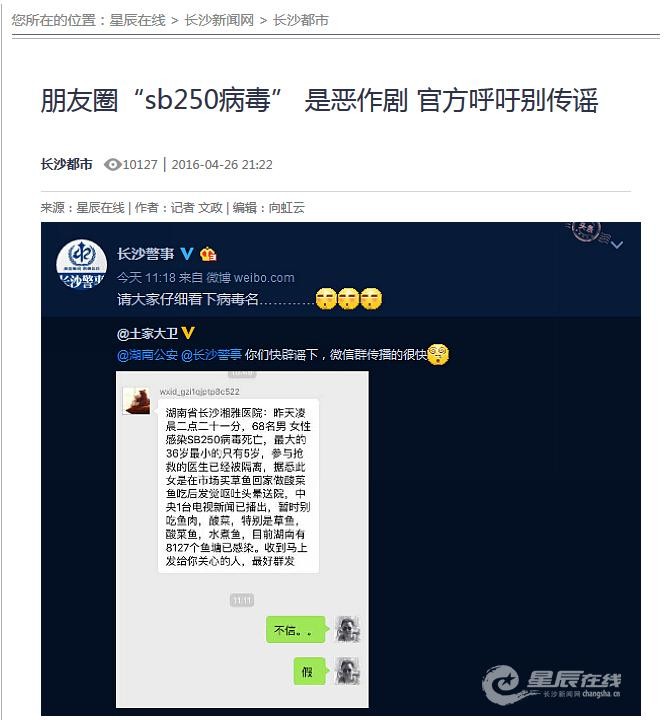The width and height of the screenshot is (669, 720).
Task: Click the 长沙都市 source label
Action: click(x=67, y=164)
